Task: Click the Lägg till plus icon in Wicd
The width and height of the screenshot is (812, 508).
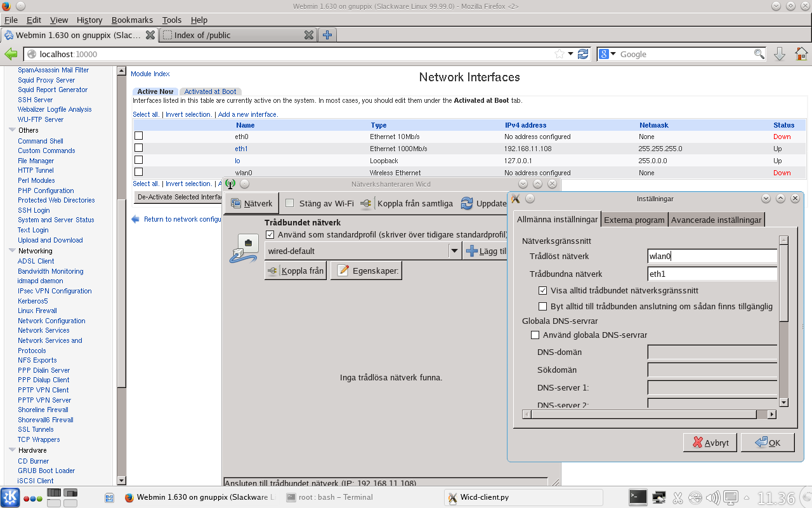Action: point(472,251)
